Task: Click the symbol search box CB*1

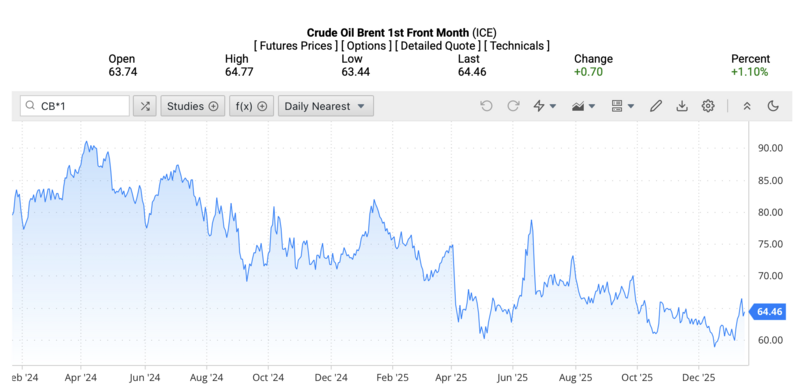Action: (x=75, y=106)
